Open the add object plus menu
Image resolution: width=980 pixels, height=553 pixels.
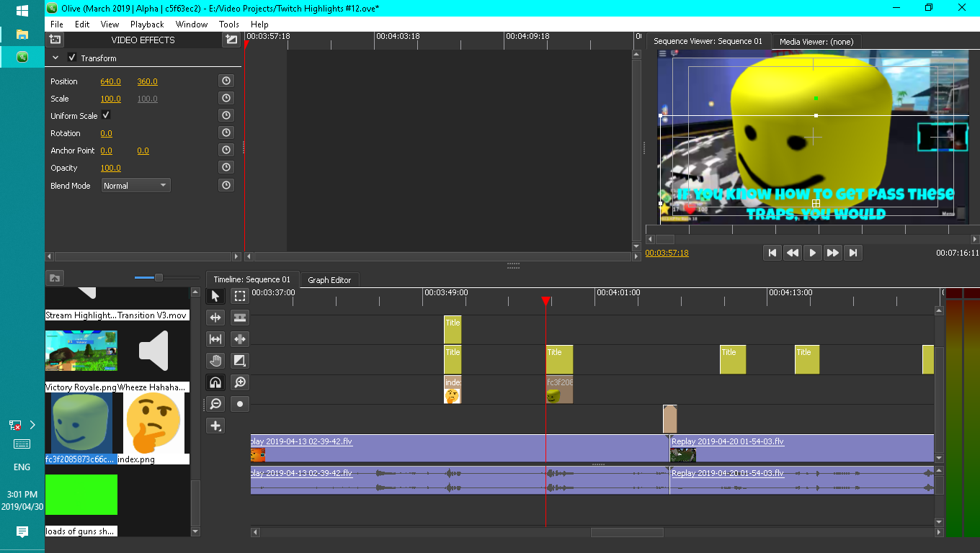coord(215,426)
